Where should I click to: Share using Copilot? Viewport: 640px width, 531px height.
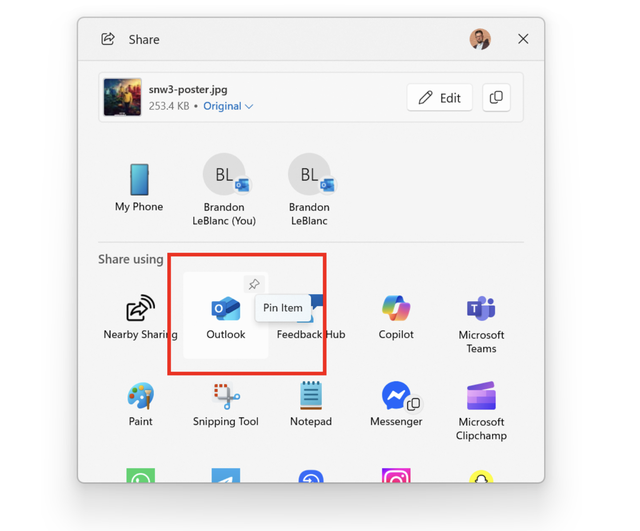(x=396, y=317)
